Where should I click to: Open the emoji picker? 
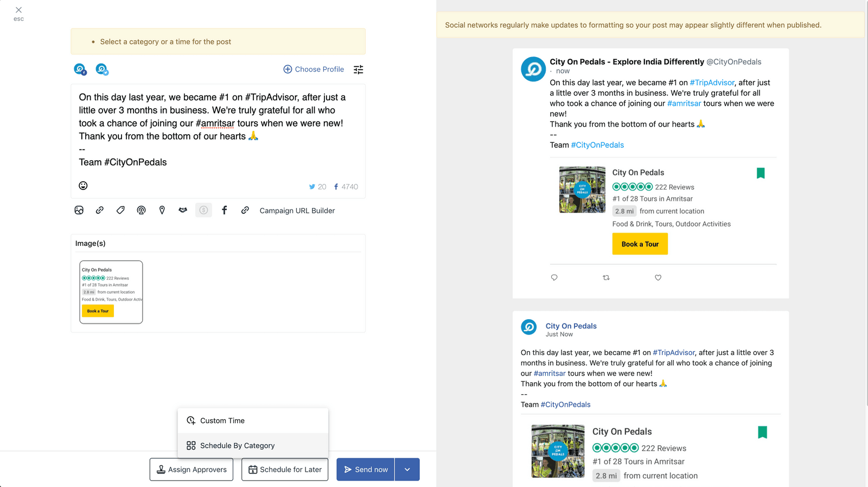click(83, 186)
